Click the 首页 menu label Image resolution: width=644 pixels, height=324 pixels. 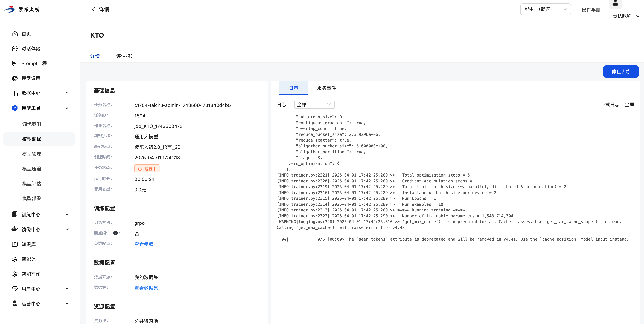(26, 34)
